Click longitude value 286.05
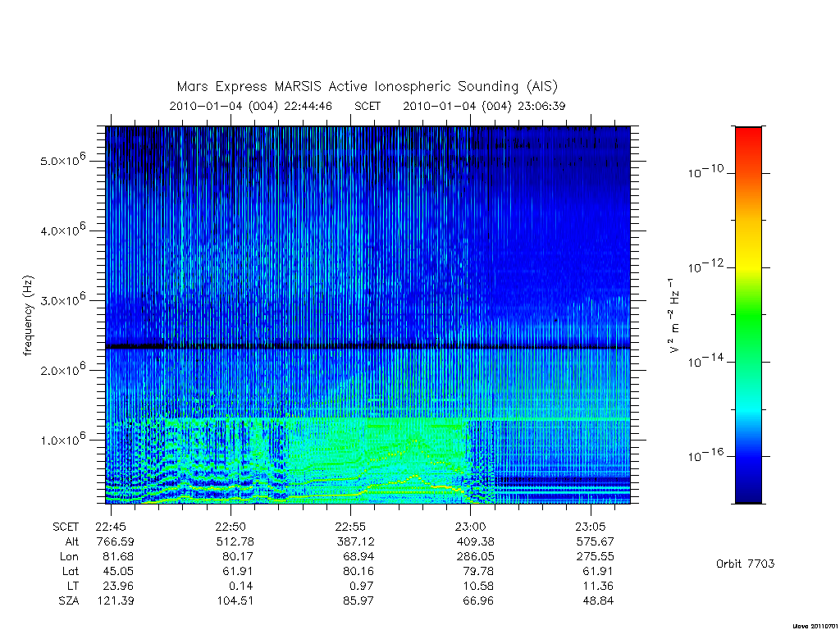840x630 pixels. point(475,557)
